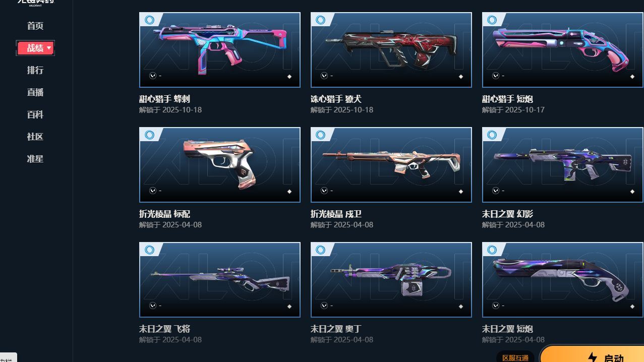Click the orange 启动 launch button

pyautogui.click(x=592, y=354)
